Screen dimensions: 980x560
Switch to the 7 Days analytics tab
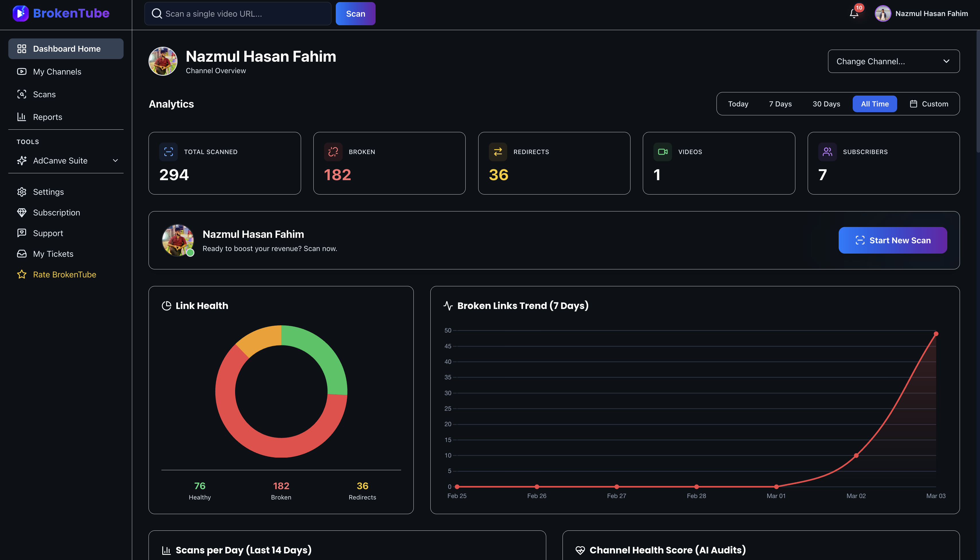[780, 104]
